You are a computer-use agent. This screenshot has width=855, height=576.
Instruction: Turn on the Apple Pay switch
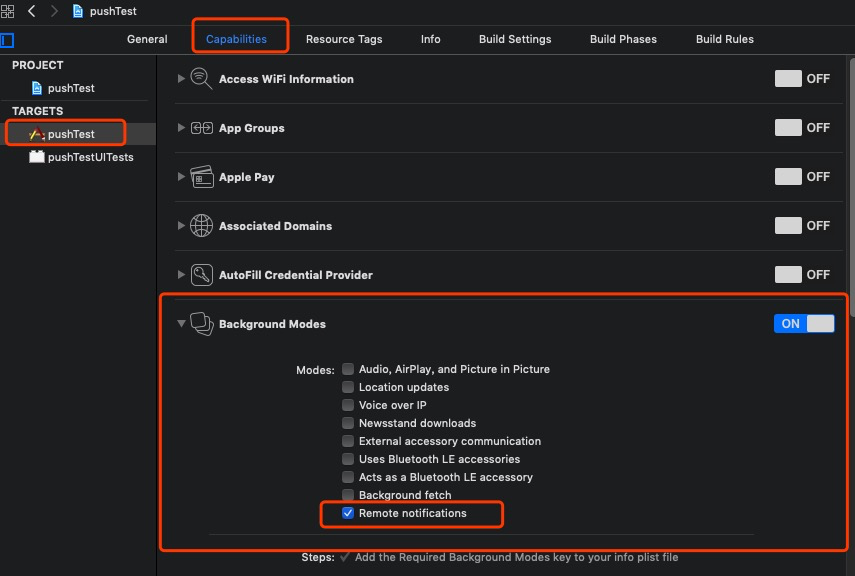[803, 177]
